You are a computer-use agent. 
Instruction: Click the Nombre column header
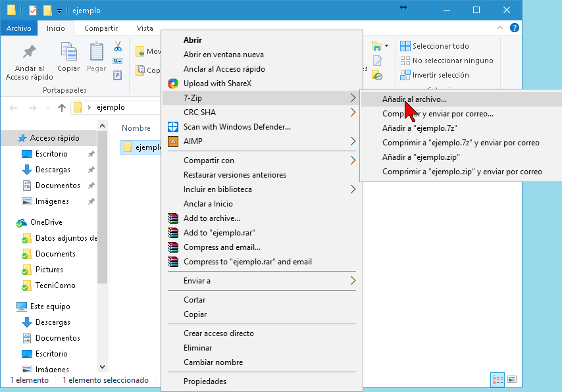[x=136, y=128]
